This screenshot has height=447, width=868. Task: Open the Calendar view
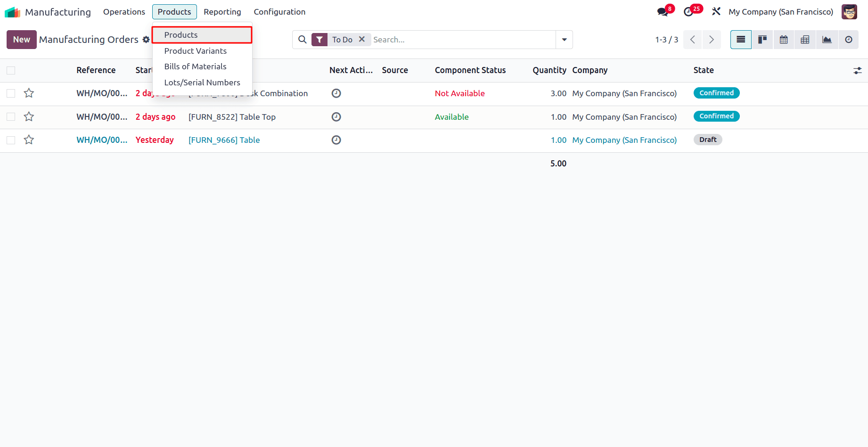(x=783, y=40)
